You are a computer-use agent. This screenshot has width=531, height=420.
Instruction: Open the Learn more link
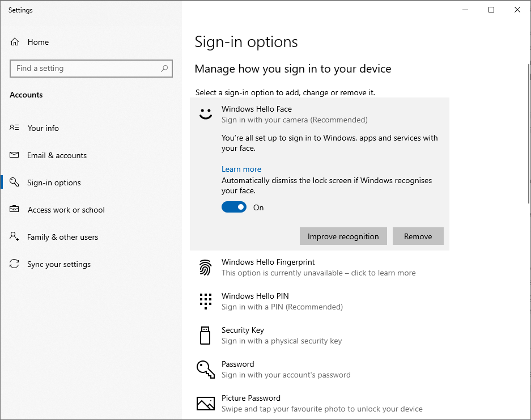[241, 169]
